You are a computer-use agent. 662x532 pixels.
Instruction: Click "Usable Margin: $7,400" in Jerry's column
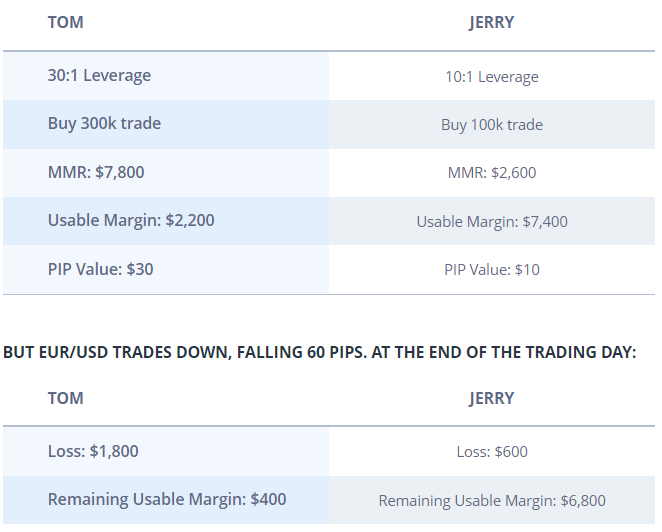click(491, 222)
